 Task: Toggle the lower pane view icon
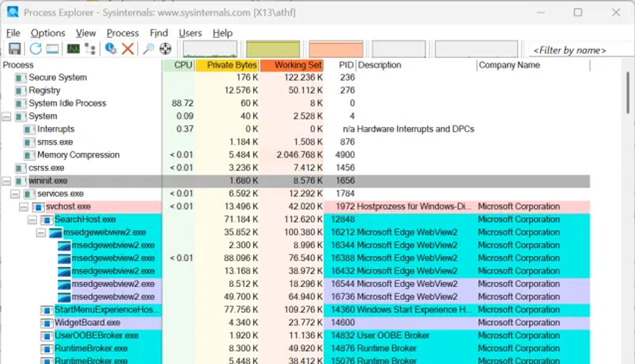[x=53, y=49]
